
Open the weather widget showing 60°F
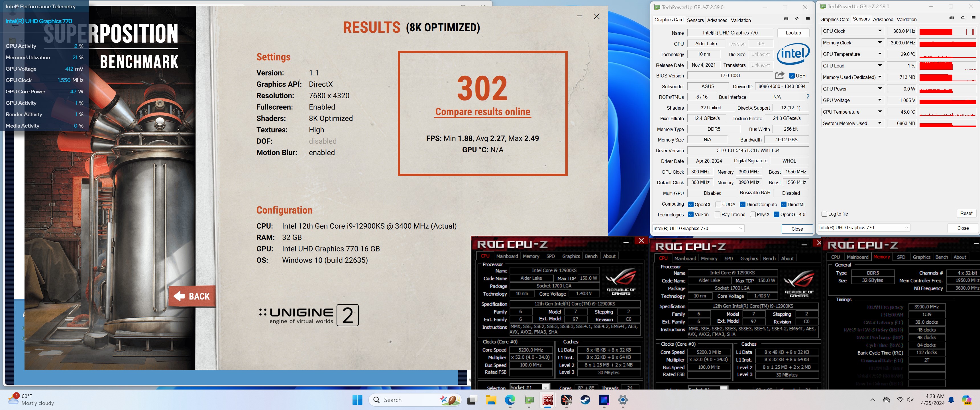pyautogui.click(x=31, y=399)
